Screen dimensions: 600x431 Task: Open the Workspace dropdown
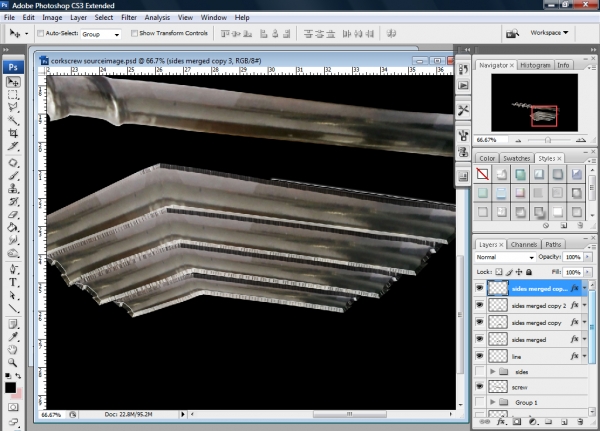pyautogui.click(x=549, y=33)
